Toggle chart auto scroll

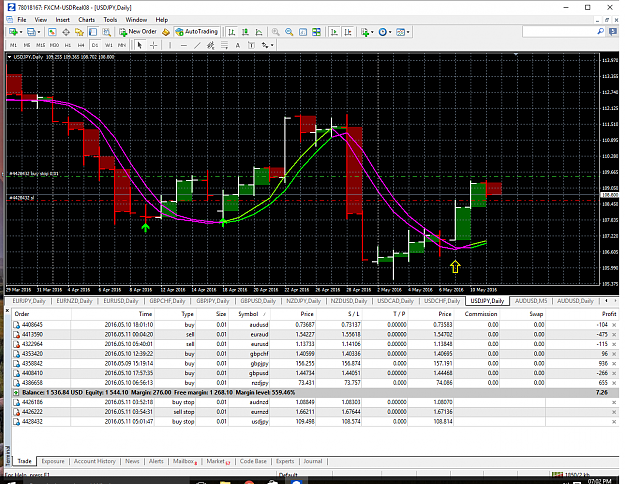334,32
